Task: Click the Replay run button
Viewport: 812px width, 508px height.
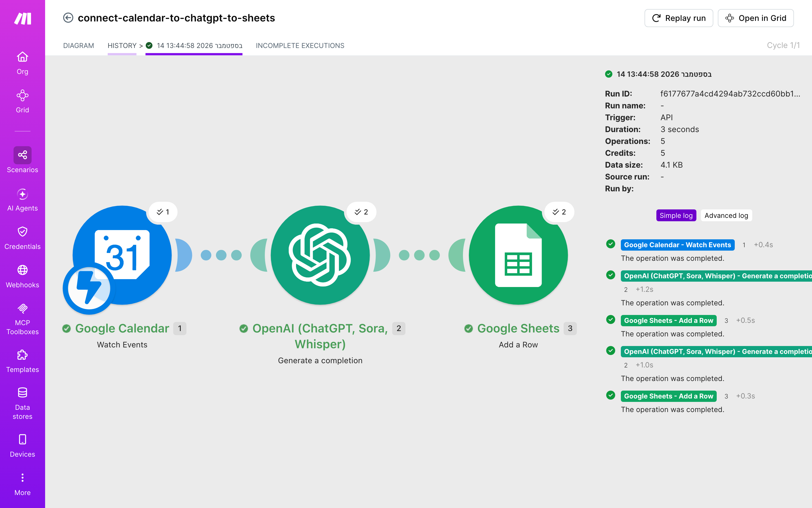Action: pos(678,18)
